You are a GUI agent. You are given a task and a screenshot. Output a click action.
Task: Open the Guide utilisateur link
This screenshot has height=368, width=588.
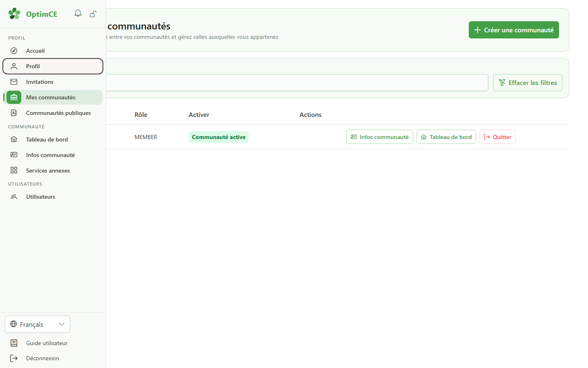pyautogui.click(x=47, y=343)
